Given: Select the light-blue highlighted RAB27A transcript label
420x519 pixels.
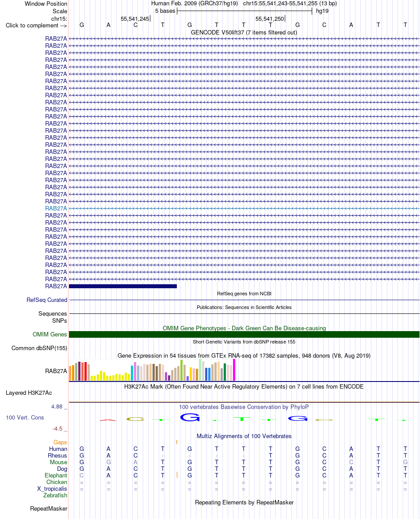Looking at the screenshot, I should click(x=56, y=209).
